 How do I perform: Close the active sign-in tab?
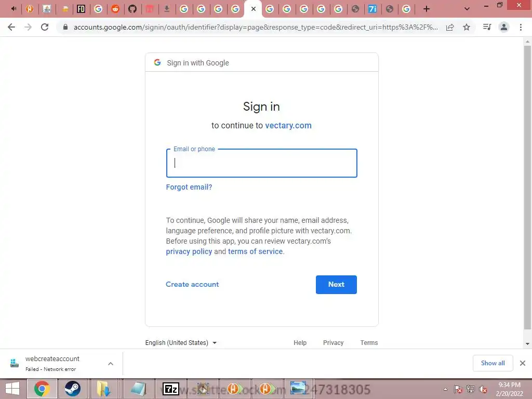[254, 9]
